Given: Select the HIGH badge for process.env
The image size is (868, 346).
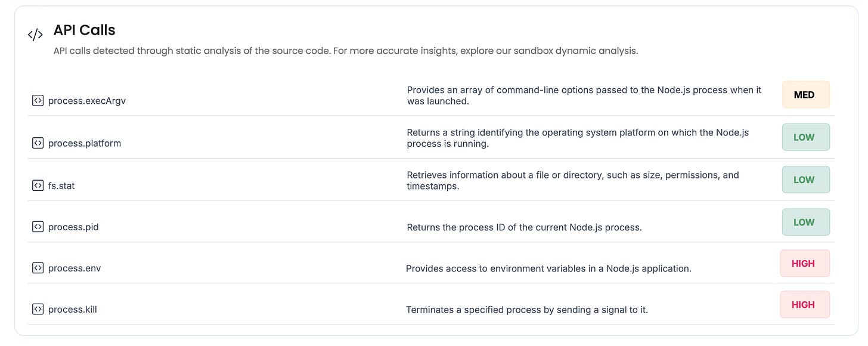Looking at the screenshot, I should tap(805, 263).
